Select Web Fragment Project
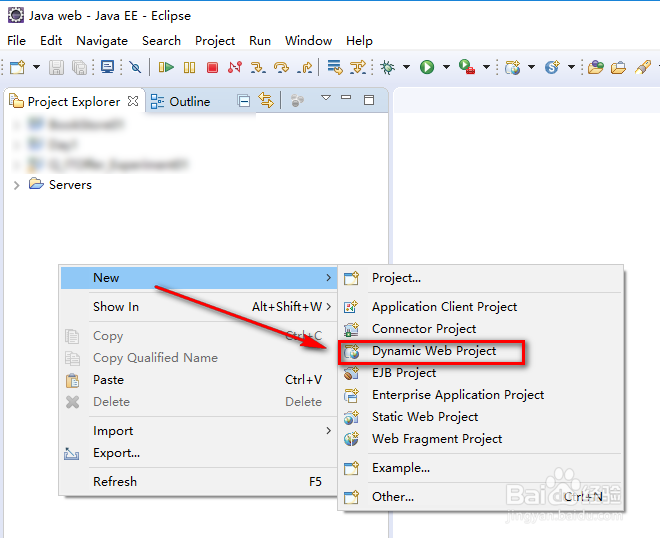The width and height of the screenshot is (660, 538). (x=481, y=439)
